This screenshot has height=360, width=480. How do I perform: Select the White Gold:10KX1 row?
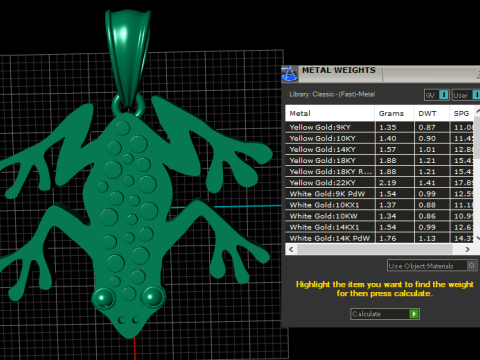coord(380,205)
